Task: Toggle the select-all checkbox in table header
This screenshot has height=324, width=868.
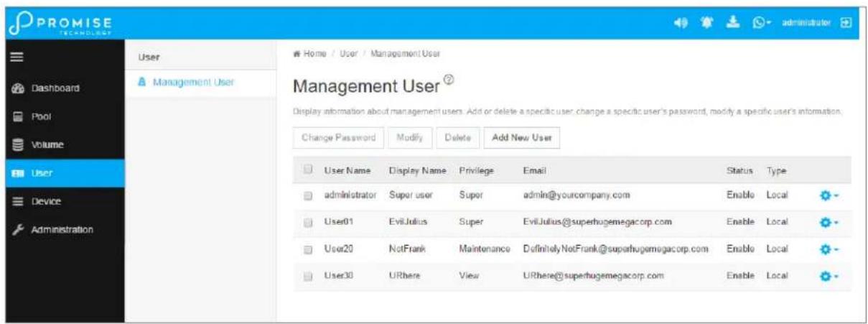Action: click(309, 170)
